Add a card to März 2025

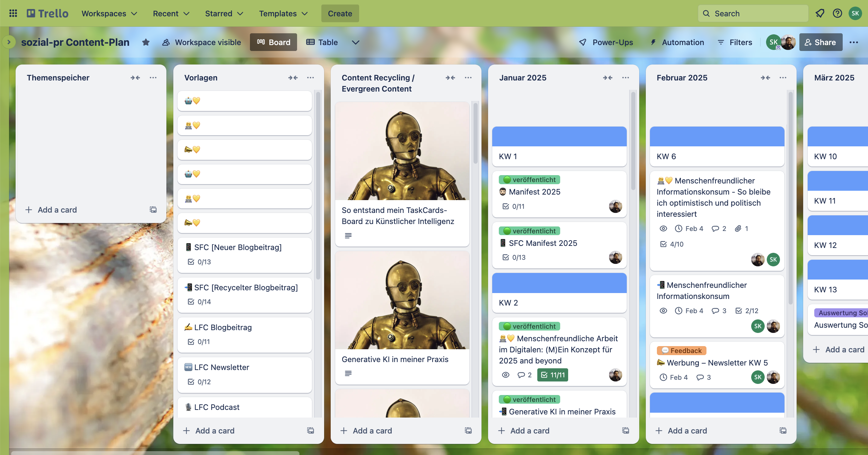839,349
